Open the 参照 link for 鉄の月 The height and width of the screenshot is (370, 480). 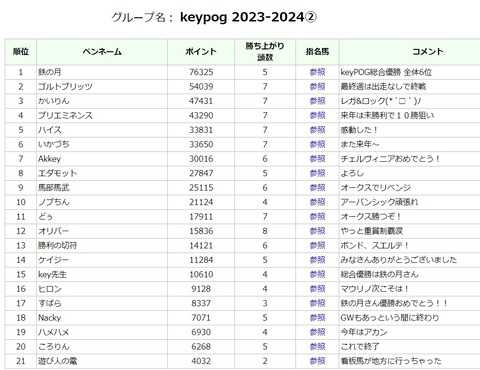click(317, 72)
